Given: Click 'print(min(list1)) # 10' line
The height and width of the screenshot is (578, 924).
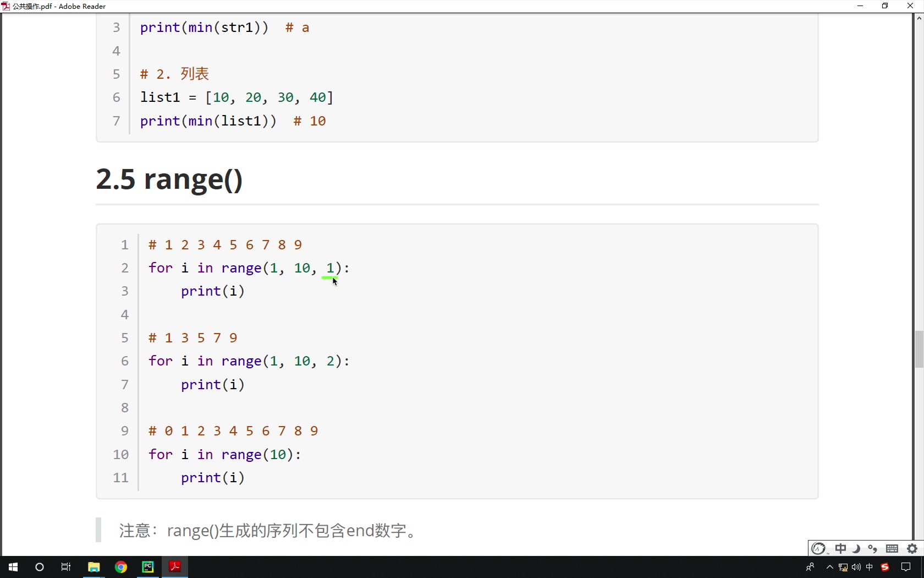Looking at the screenshot, I should [x=233, y=121].
